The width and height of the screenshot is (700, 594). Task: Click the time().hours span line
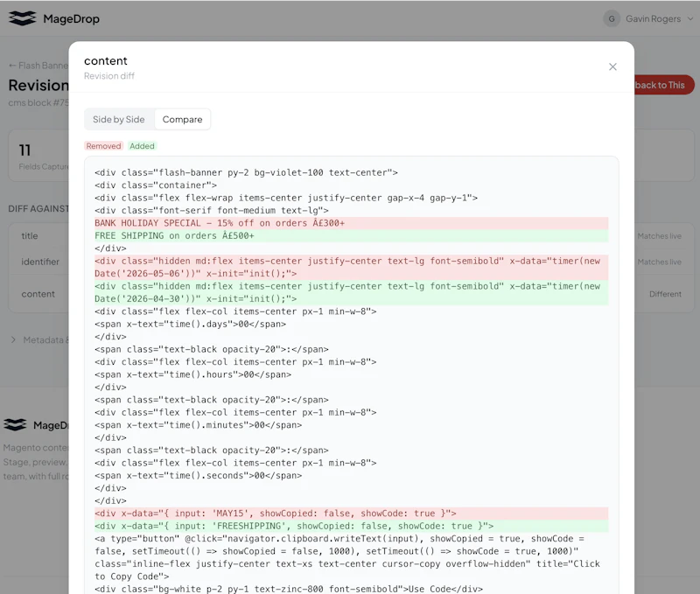click(x=192, y=374)
